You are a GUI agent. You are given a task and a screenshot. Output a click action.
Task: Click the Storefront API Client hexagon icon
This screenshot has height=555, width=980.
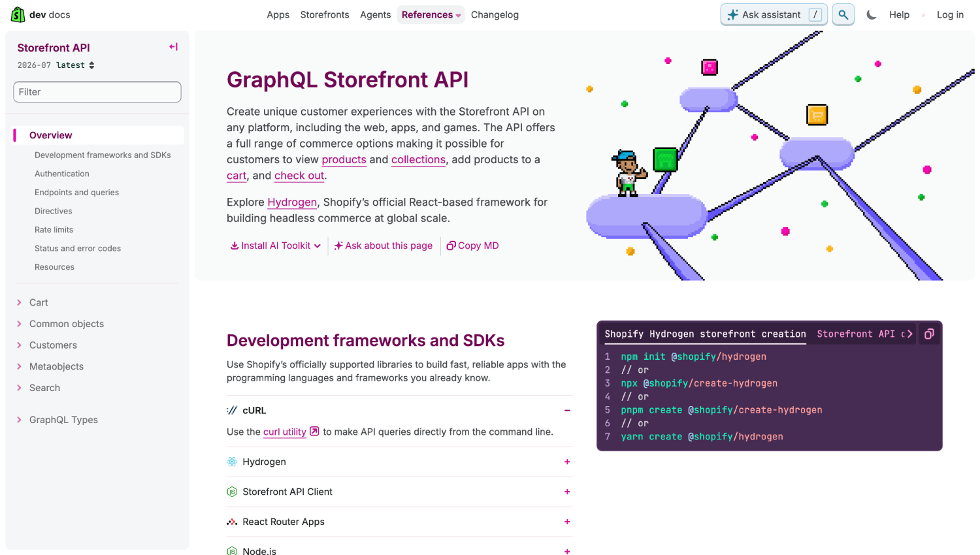pos(232,492)
